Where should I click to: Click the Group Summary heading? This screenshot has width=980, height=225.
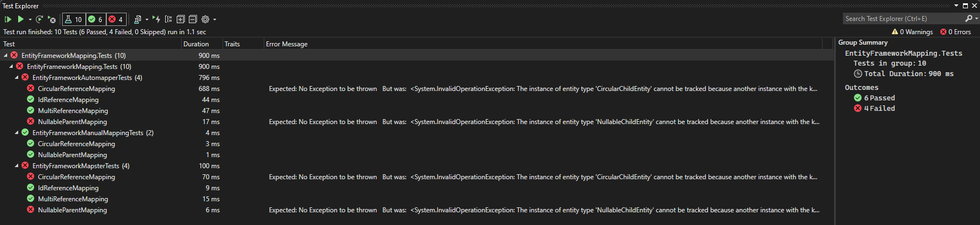coord(863,42)
